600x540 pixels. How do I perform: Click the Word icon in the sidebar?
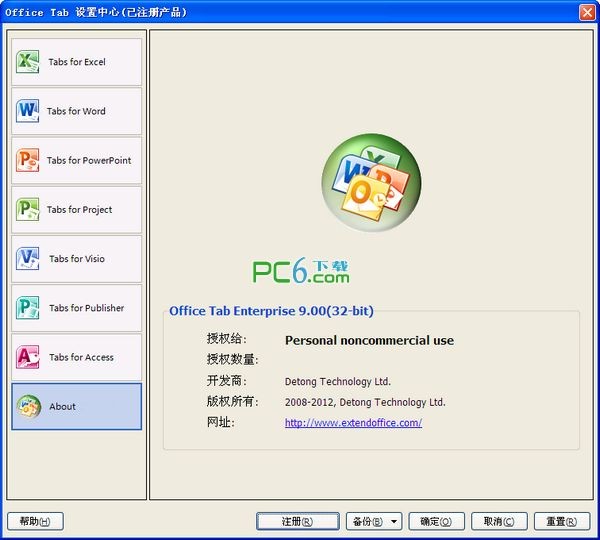point(28,111)
